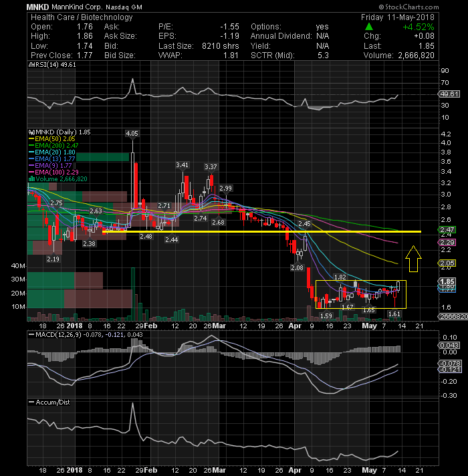Image resolution: width=468 pixels, height=476 pixels.
Task: Click the 3.37 high price label
Action: pos(211,167)
